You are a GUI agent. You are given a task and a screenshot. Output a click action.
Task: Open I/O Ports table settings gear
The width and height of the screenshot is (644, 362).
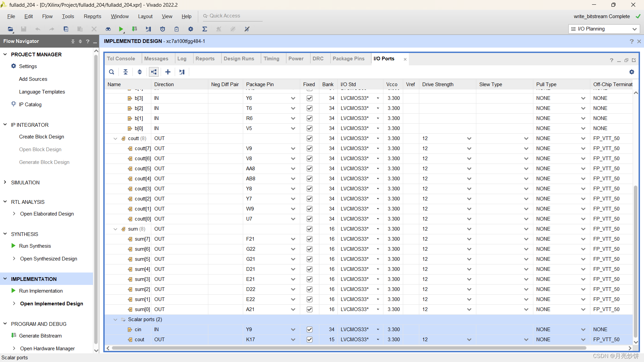coord(632,72)
